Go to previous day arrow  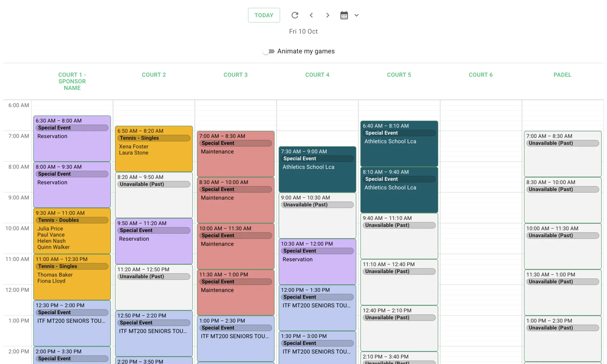311,15
